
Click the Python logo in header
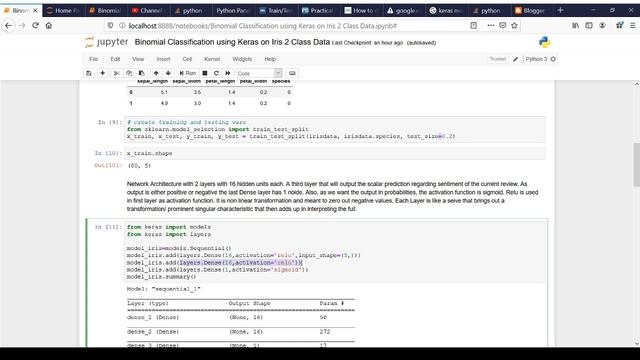point(544,42)
